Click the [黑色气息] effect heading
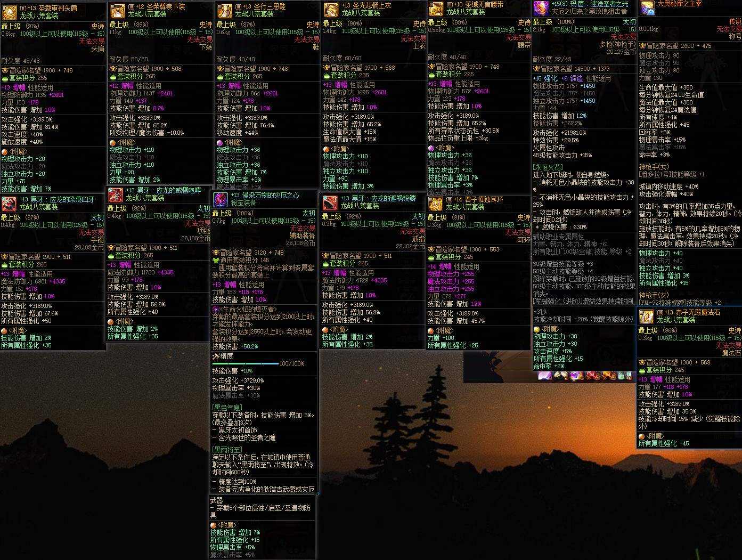The height and width of the screenshot is (560, 742). [x=226, y=408]
